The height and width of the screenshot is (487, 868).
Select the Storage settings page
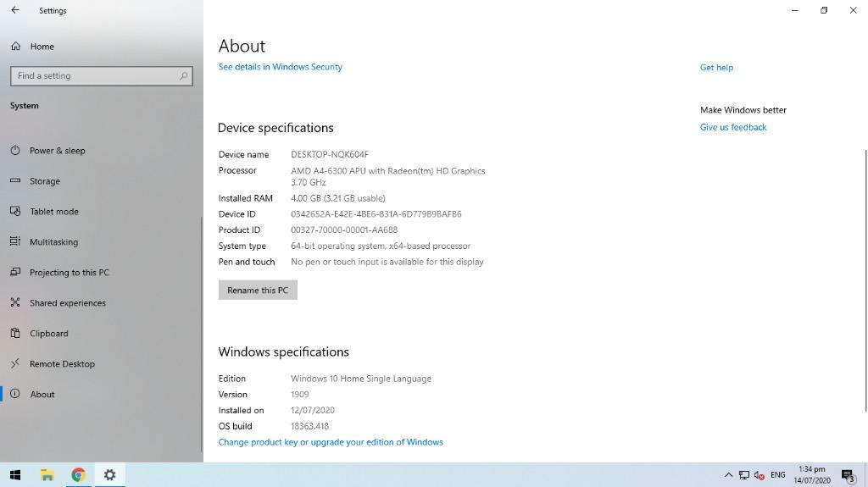tap(44, 181)
